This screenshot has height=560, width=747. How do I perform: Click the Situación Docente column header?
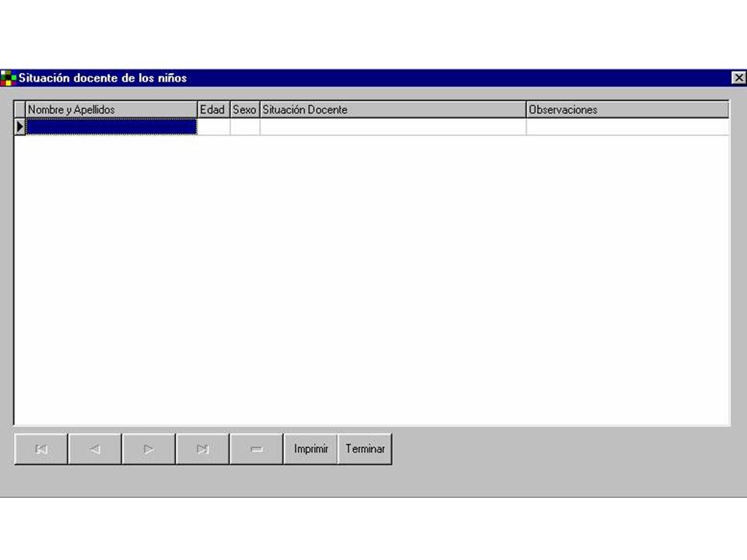pyautogui.click(x=392, y=110)
